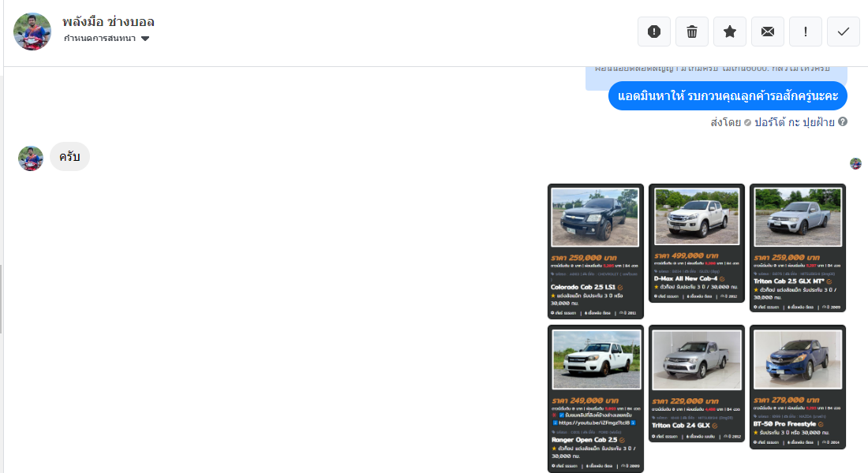This screenshot has width=868, height=473.
Task: Click the ครับ reply bubble
Action: click(x=69, y=157)
